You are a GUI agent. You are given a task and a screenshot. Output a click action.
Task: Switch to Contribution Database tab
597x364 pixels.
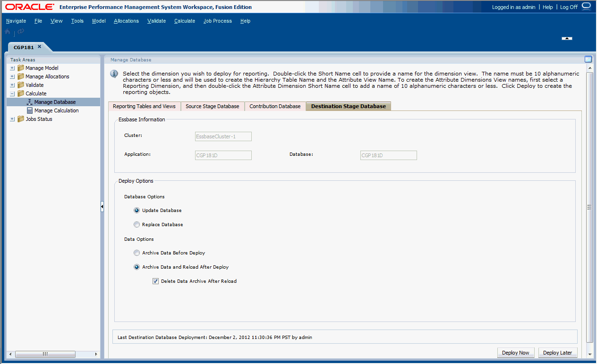tap(275, 106)
